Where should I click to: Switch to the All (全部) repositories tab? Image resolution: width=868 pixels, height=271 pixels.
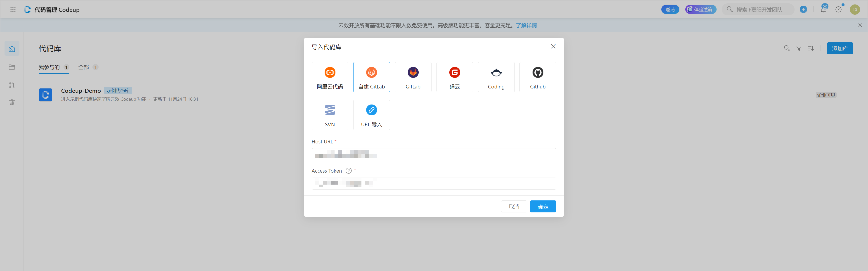point(84,67)
